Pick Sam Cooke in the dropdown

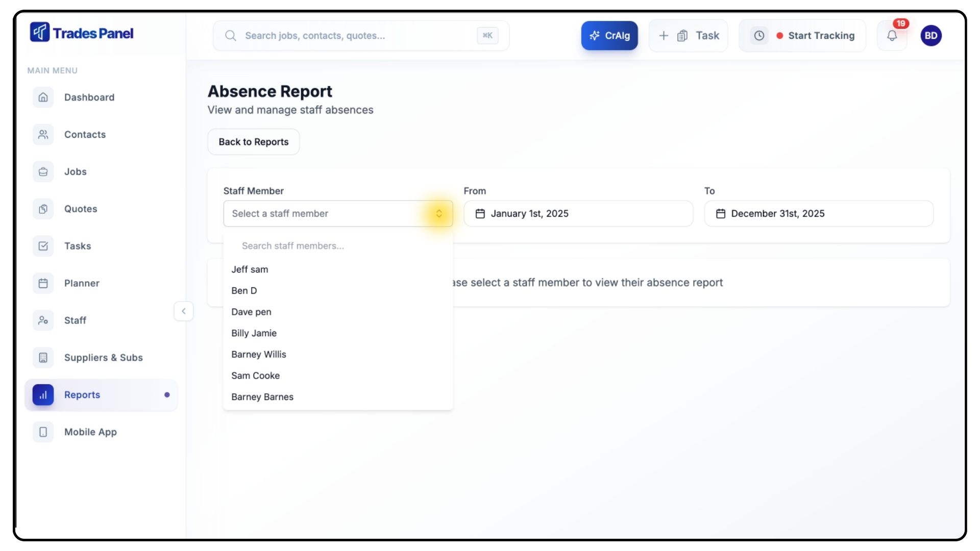(x=256, y=376)
